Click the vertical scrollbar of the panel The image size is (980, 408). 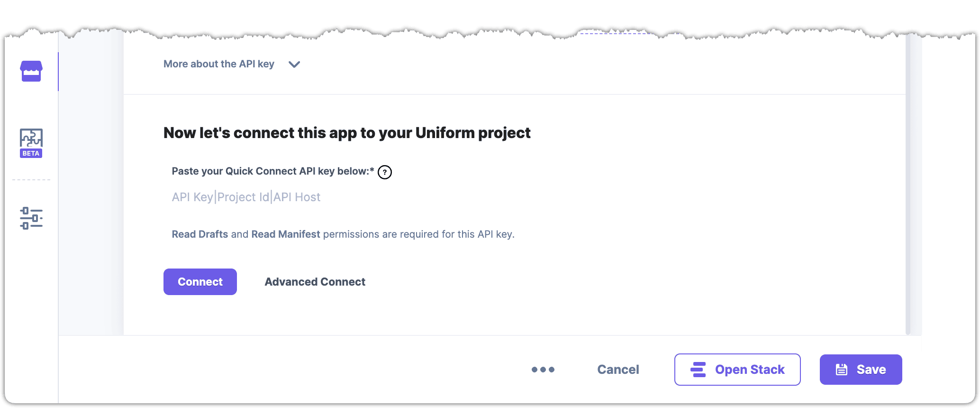pos(908,190)
